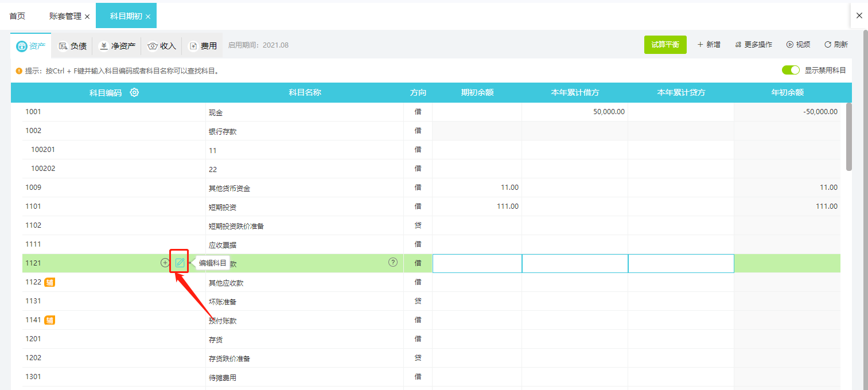Switch to the 负债 category tab

pos(73,46)
